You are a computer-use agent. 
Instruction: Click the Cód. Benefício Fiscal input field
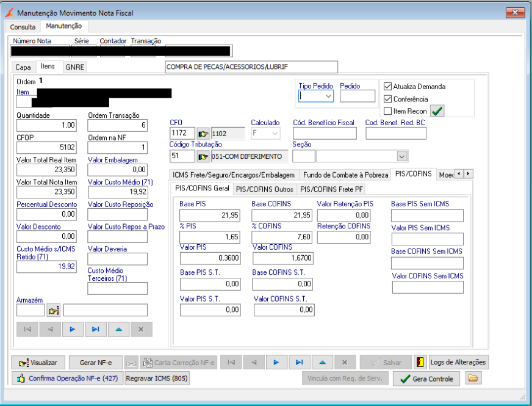(x=325, y=133)
